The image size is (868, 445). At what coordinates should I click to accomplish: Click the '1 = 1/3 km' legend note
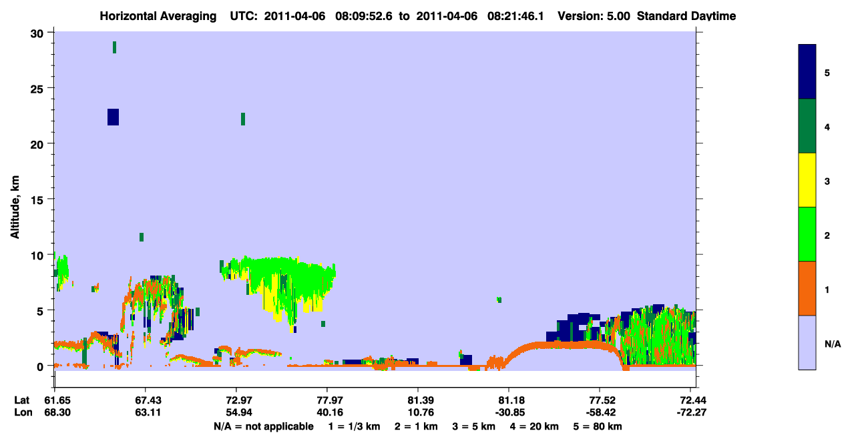pyautogui.click(x=354, y=426)
